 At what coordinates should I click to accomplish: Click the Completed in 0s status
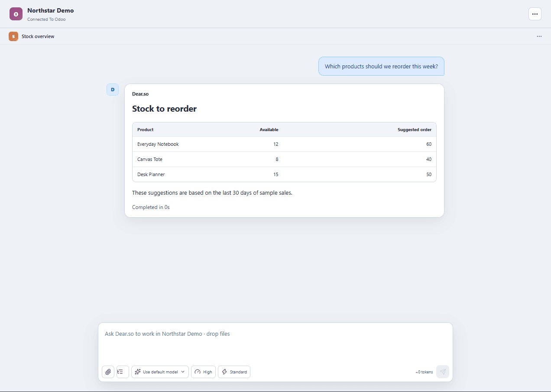pos(151,207)
